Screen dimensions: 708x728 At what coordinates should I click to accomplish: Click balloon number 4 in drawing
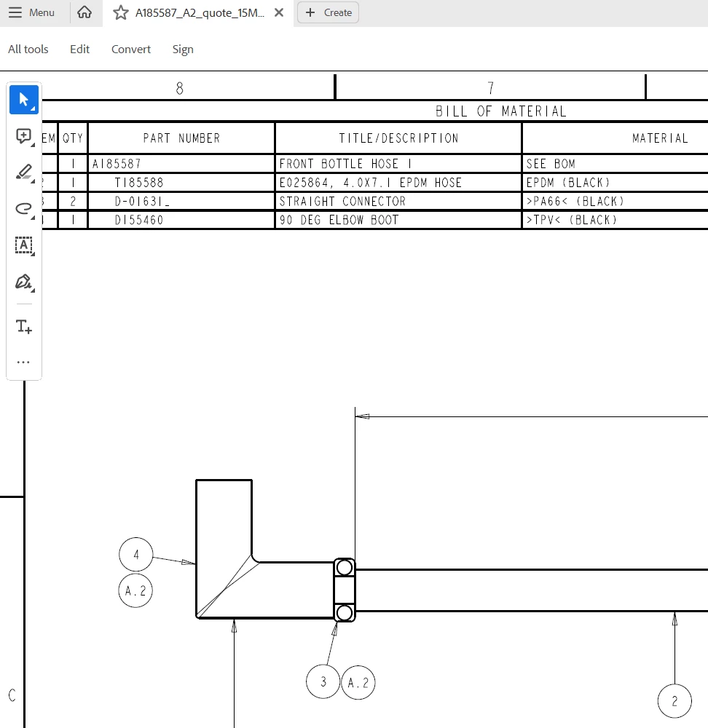135,554
